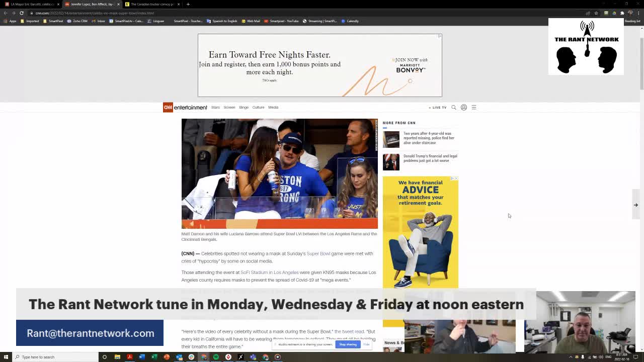This screenshot has width=644, height=362.
Task: Open File Explorer from the taskbar
Action: coord(117,357)
